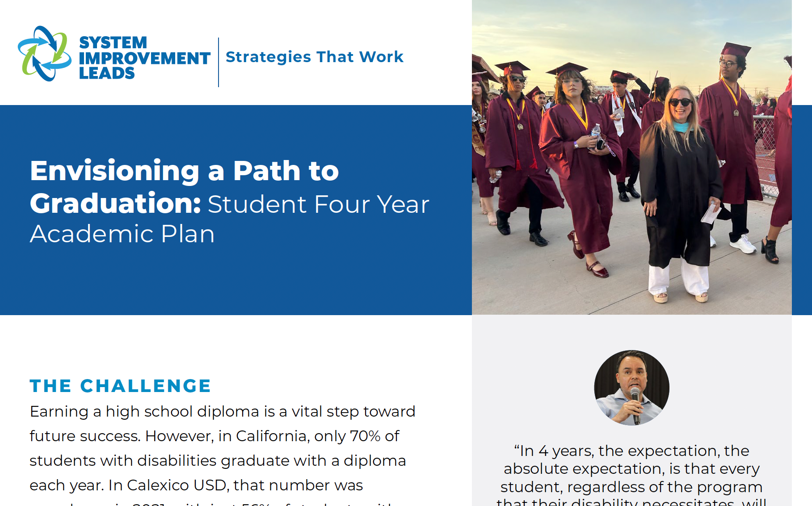Click the "SYSTEM IMPROVEMENT LEADS" logo text
Screen dimensions: 812x506
(x=144, y=58)
